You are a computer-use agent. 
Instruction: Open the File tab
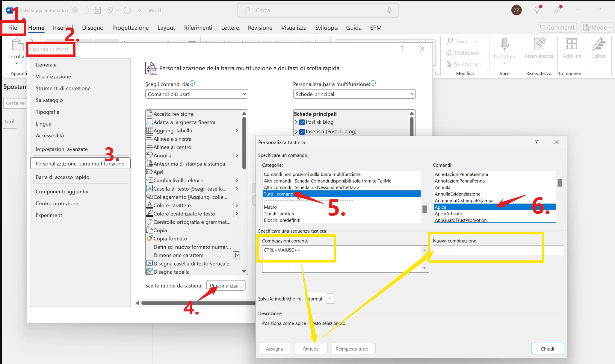pyautogui.click(x=13, y=28)
